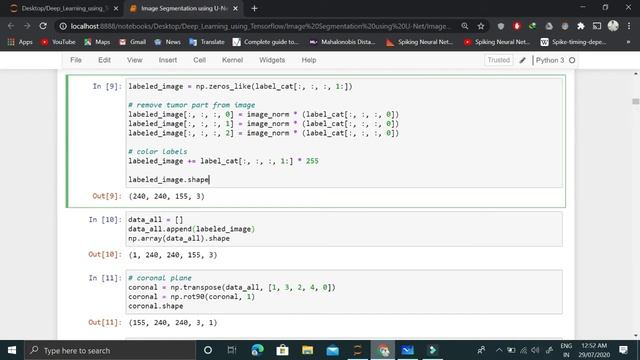This screenshot has width=640, height=360.
Task: Open Chrome three-dot menu
Action: tap(629, 26)
